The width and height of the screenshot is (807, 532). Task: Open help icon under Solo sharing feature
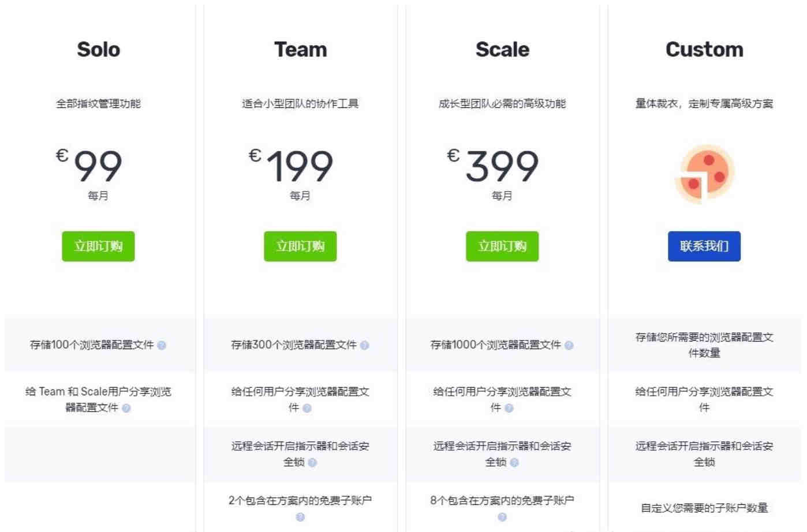click(x=126, y=409)
